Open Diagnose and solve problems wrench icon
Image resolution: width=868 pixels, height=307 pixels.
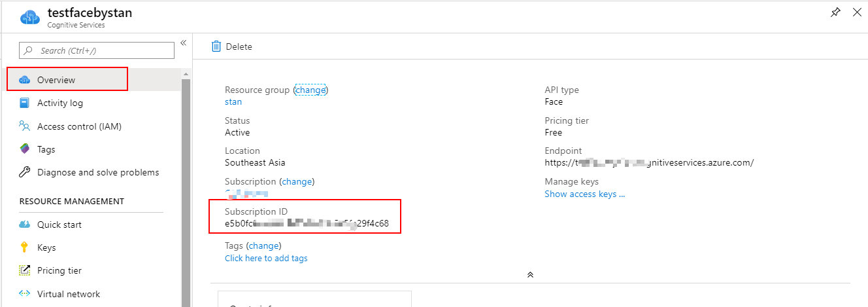25,172
